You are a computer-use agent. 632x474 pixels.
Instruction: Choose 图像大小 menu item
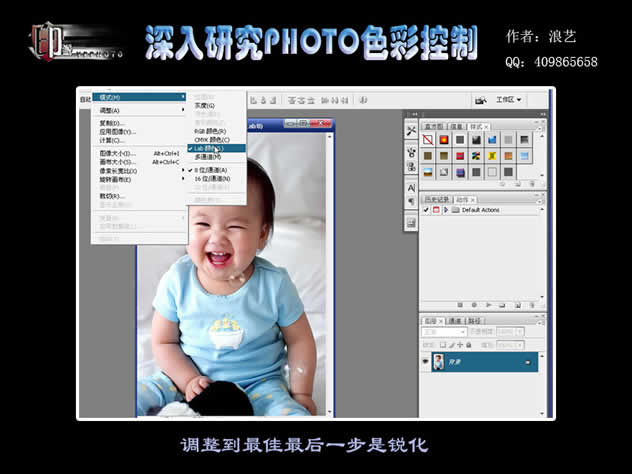click(139, 153)
